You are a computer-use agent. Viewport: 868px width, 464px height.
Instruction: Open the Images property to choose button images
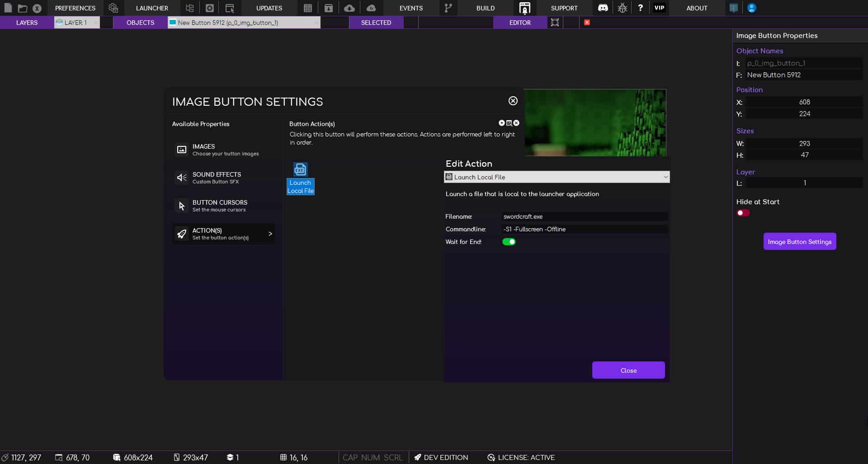[x=223, y=150]
